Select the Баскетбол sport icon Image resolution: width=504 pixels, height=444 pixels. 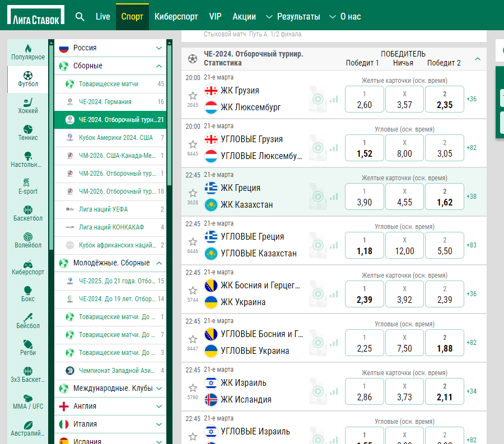tap(28, 210)
